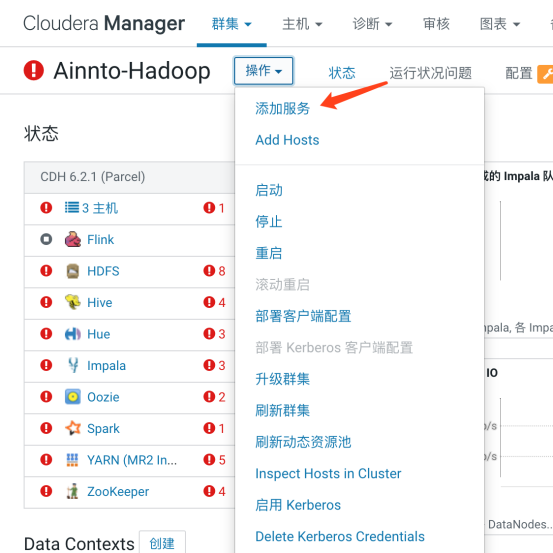Click the stopped status icon beside Flink
This screenshot has width=553, height=553.
coord(46,239)
